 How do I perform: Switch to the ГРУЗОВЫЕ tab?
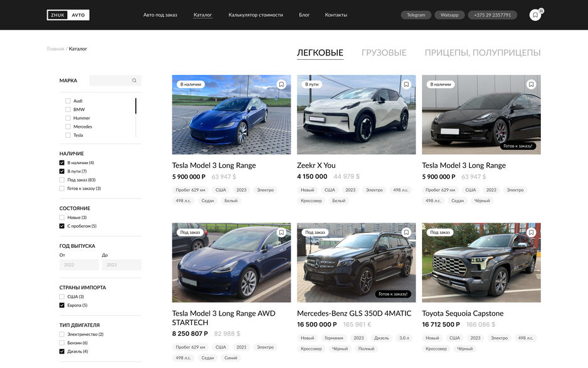[x=384, y=52]
